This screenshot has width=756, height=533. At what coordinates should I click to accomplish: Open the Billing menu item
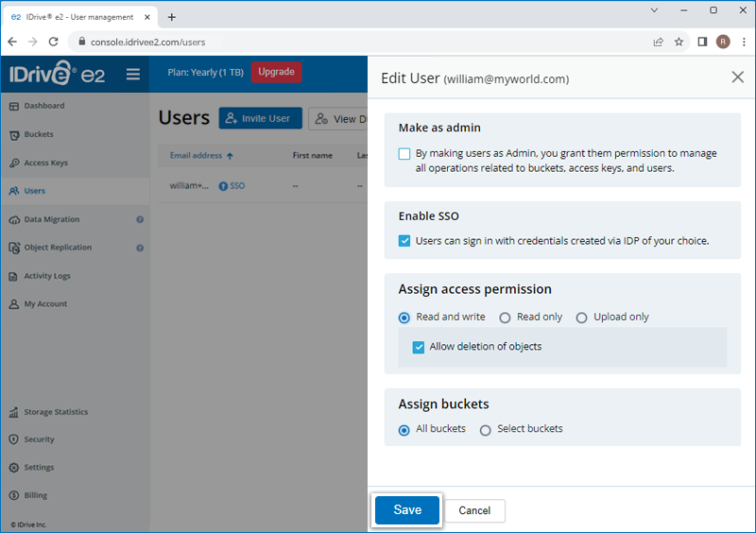[x=35, y=495]
